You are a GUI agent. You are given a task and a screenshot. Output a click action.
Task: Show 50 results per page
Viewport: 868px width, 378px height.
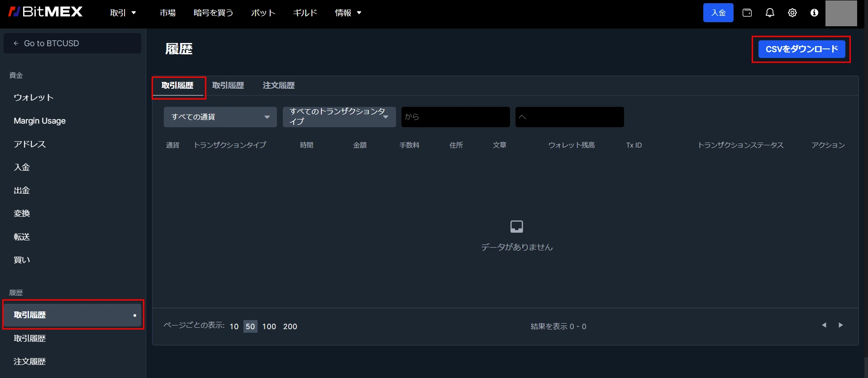[x=250, y=326]
